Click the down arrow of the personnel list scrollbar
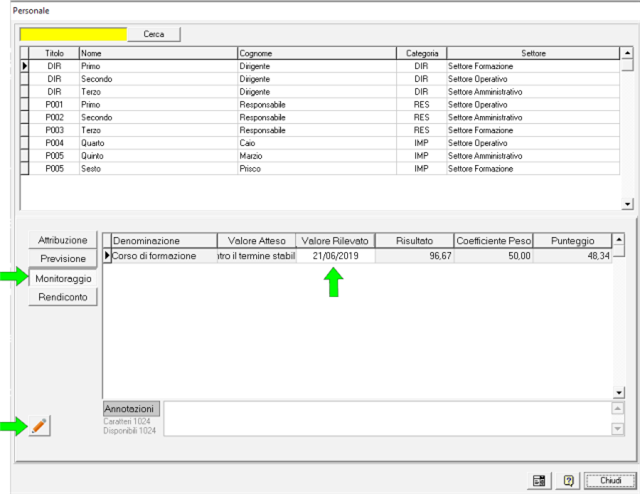The image size is (640, 494). 627,204
